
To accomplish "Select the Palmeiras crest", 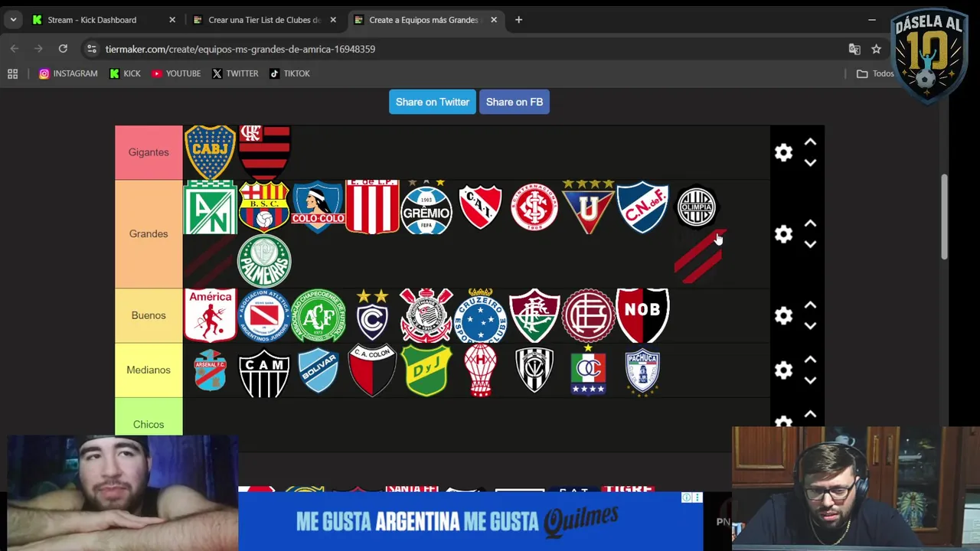I will point(264,261).
